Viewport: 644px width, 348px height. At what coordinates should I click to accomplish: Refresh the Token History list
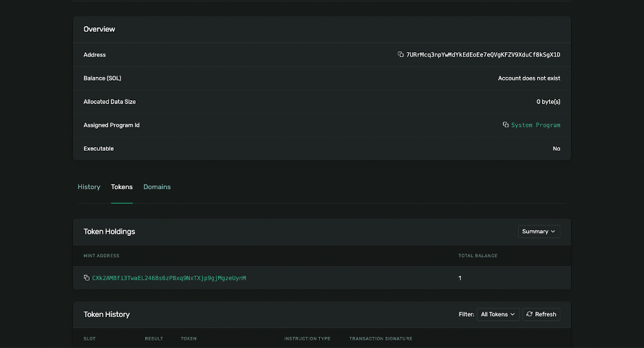(x=541, y=314)
